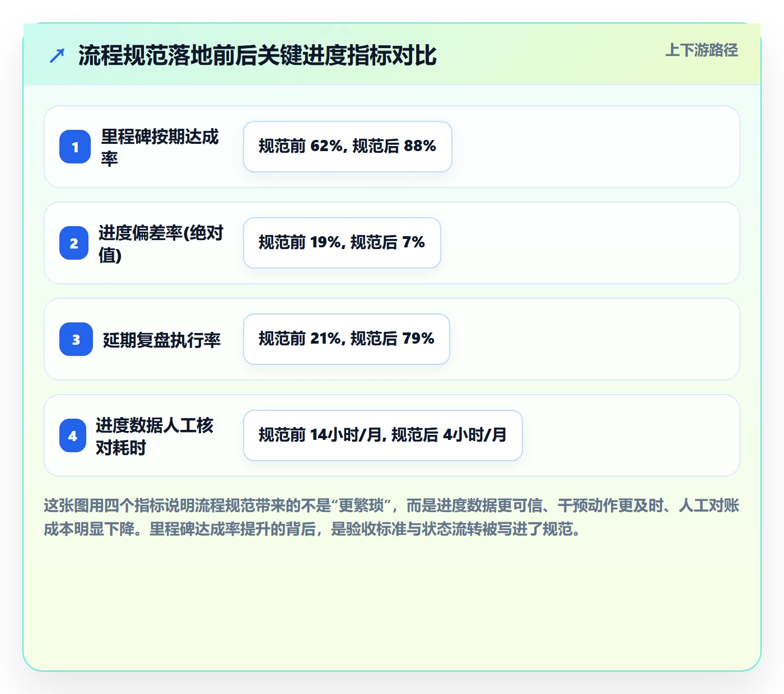Select the title 流程规范落地前后关键进度指标对比
The width and height of the screenshot is (784, 694).
tap(257, 55)
